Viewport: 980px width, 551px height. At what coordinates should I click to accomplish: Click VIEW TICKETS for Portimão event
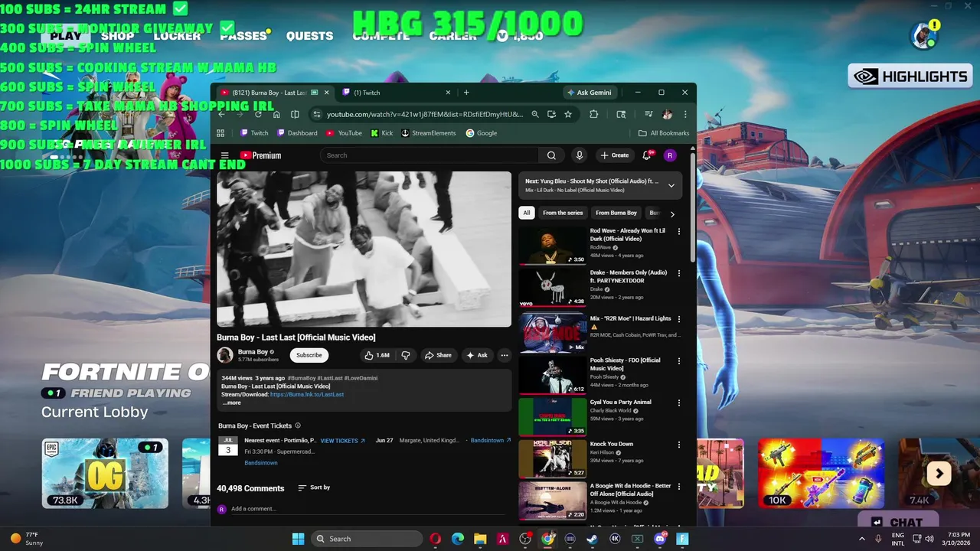point(342,441)
